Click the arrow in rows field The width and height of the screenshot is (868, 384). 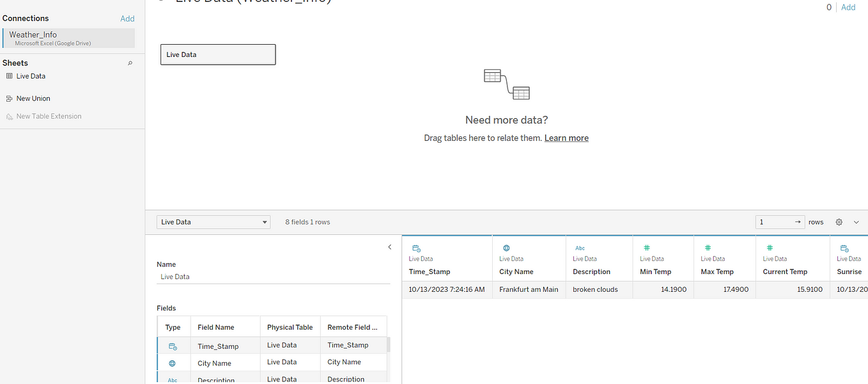click(x=798, y=222)
